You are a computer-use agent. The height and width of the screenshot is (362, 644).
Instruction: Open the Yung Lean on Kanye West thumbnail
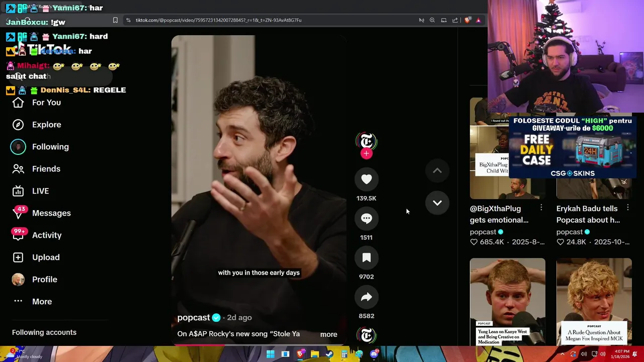[x=508, y=302]
